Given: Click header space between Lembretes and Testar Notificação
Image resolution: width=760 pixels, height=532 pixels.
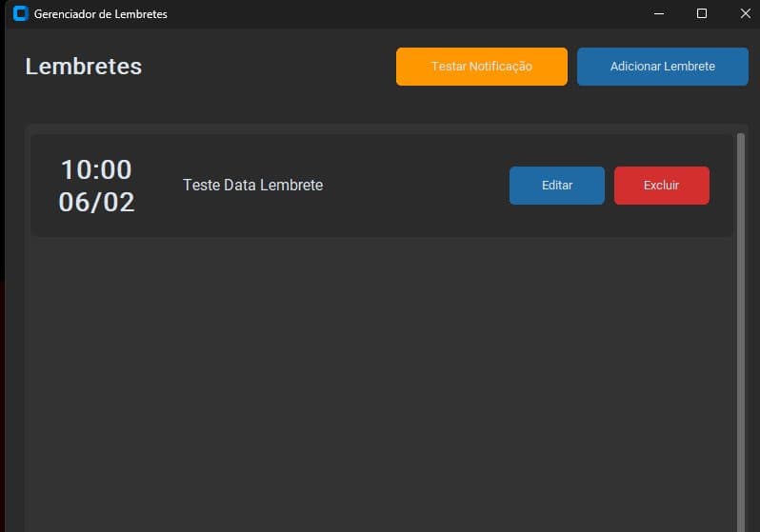Looking at the screenshot, I should coord(267,67).
